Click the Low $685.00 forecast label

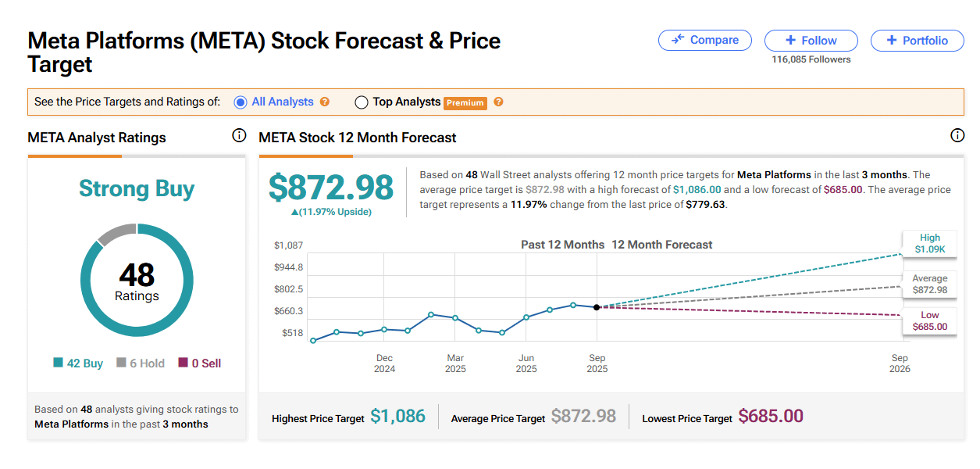coord(929,321)
